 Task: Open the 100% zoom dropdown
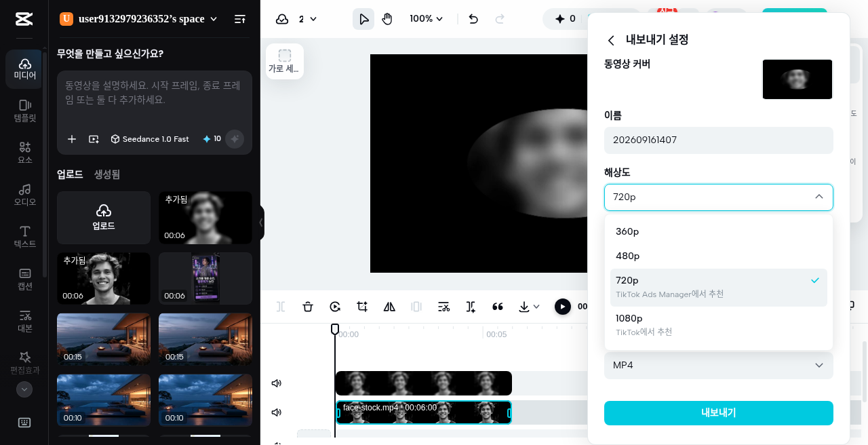coord(427,19)
